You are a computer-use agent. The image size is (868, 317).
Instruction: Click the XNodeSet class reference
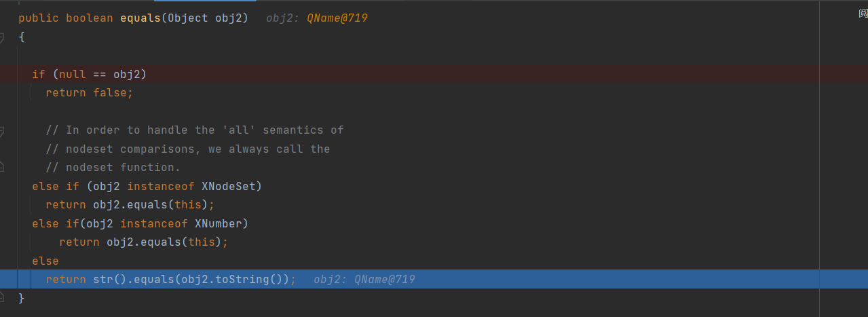coord(231,186)
